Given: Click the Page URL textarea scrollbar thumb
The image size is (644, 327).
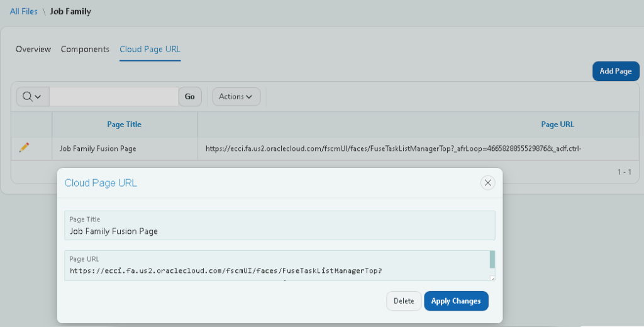Looking at the screenshot, I should tap(492, 260).
